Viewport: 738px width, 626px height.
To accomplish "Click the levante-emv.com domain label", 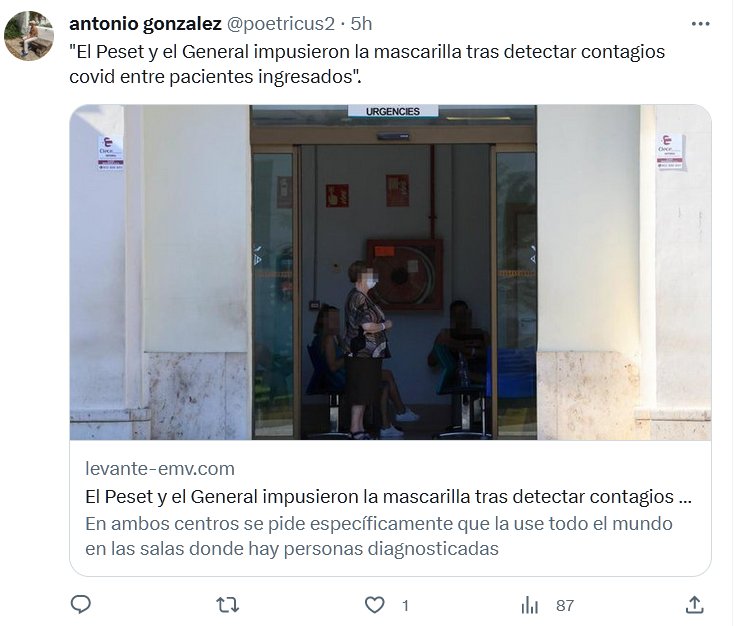I will pos(160,469).
